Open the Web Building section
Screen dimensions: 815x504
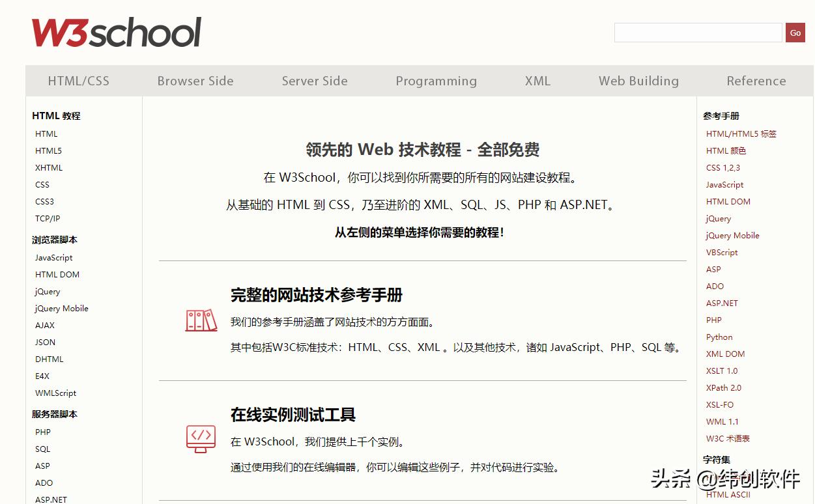pos(638,80)
